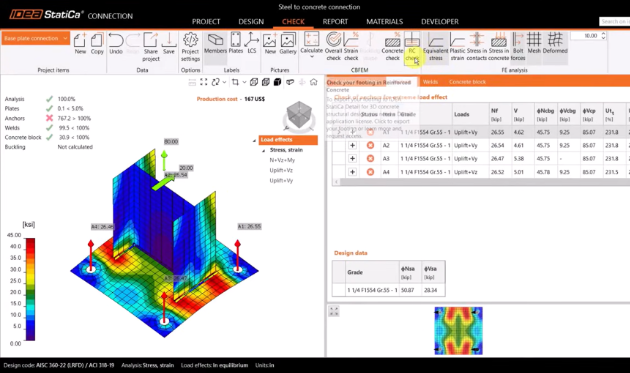The width and height of the screenshot is (630, 373).
Task: Collapse the Load effects tree
Action: click(254, 140)
